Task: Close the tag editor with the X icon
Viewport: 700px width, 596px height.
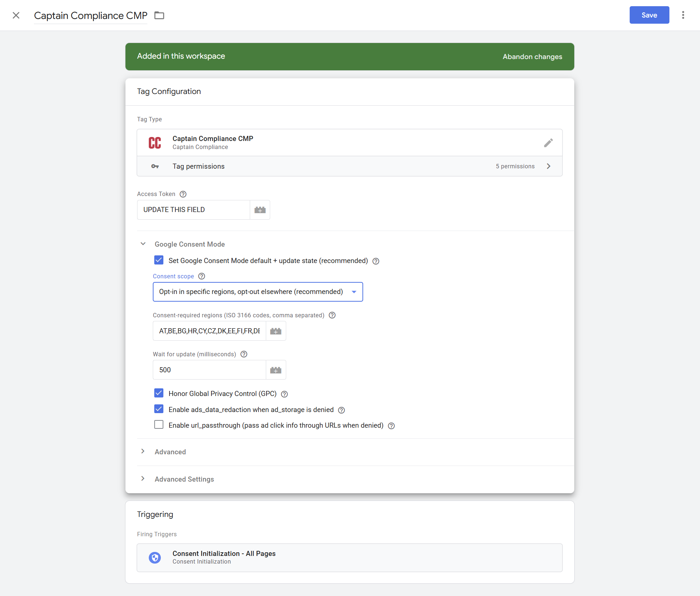Action: coord(16,15)
